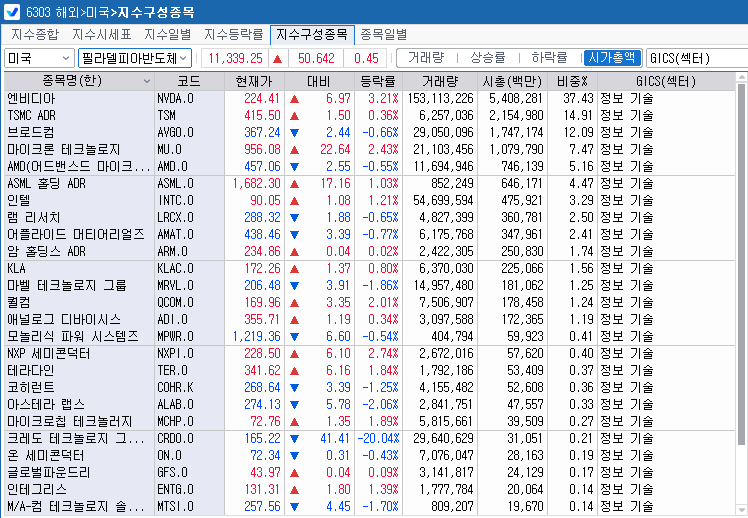Open the 미국 country dropdown
Screen dimensions: 748x518
click(39, 58)
